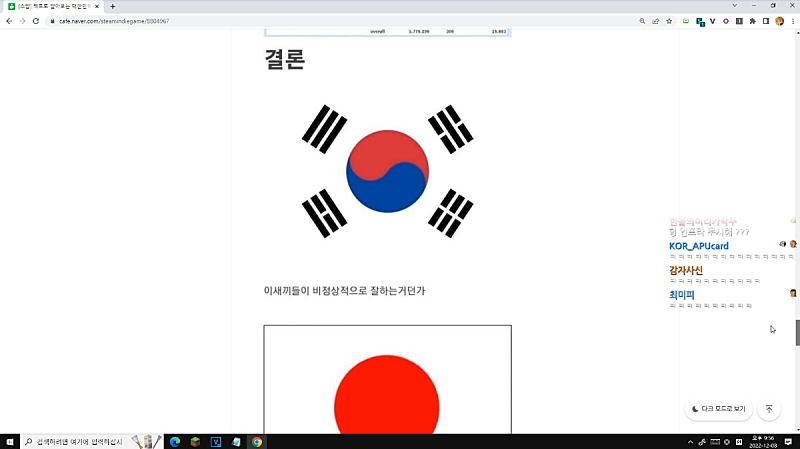Click the round system tray icon
Image resolution: width=800 pixels, height=449 pixels.
pos(727,442)
